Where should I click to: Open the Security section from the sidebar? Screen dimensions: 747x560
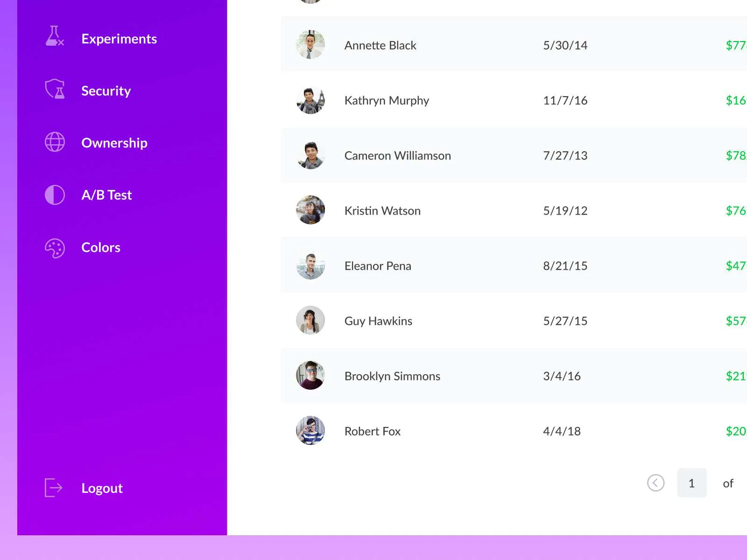click(106, 91)
